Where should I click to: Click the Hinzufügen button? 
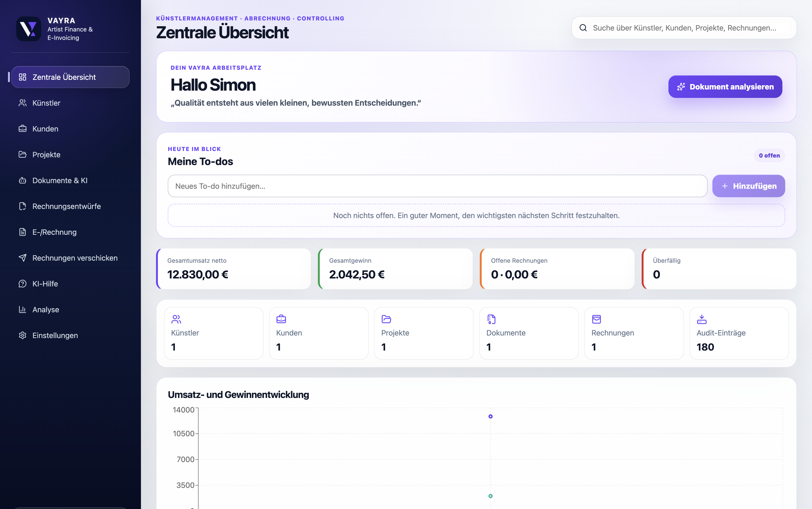tap(748, 186)
